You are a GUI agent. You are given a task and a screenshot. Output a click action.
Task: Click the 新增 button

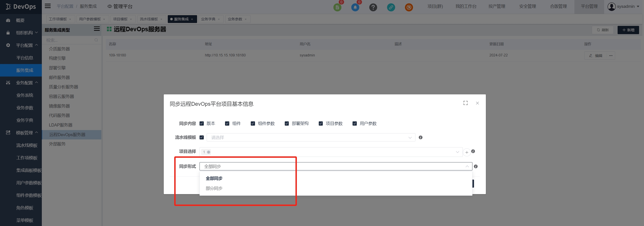click(628, 30)
